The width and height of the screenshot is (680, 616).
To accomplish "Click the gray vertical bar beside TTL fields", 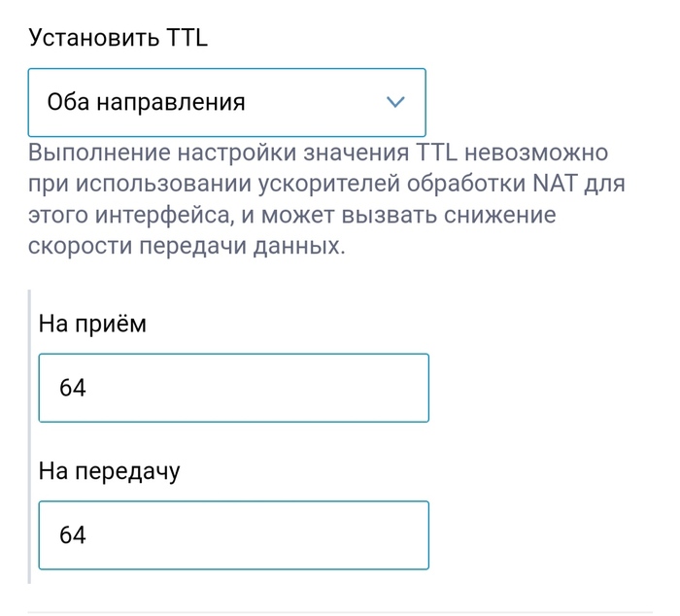I will click(x=29, y=435).
